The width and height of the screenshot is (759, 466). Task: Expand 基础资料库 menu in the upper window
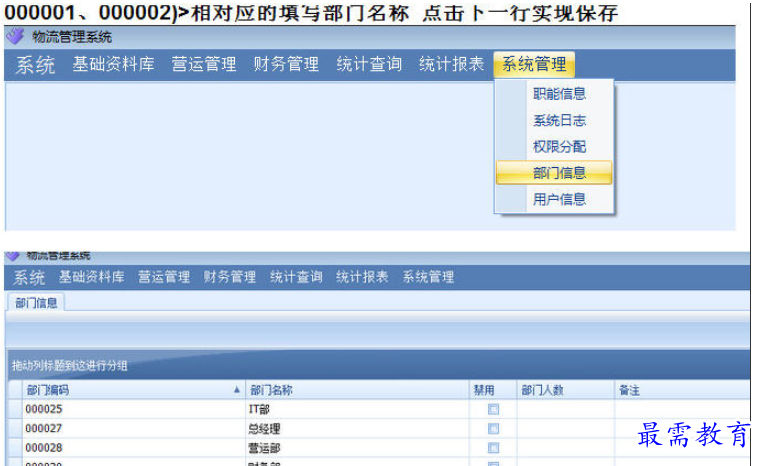(x=112, y=65)
